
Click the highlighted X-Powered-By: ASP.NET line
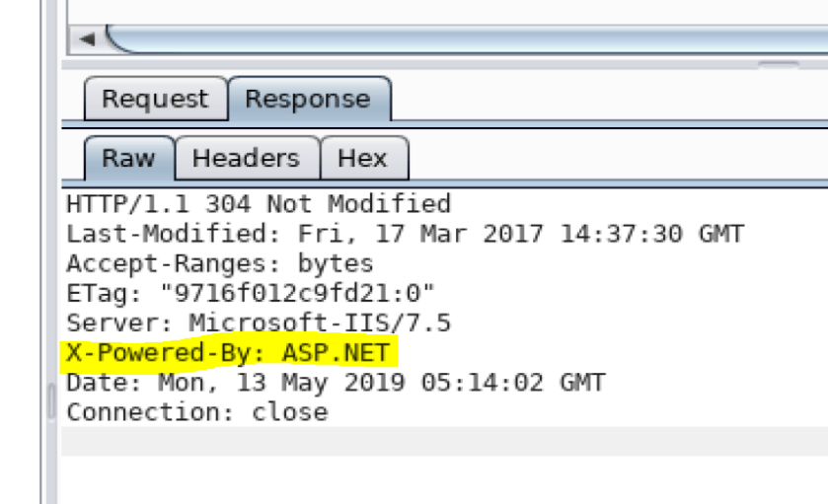(230, 353)
